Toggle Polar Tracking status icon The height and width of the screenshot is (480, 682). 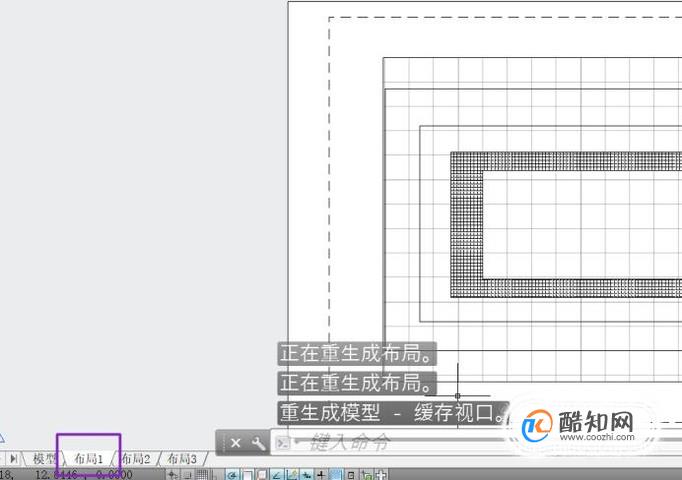[x=232, y=475]
